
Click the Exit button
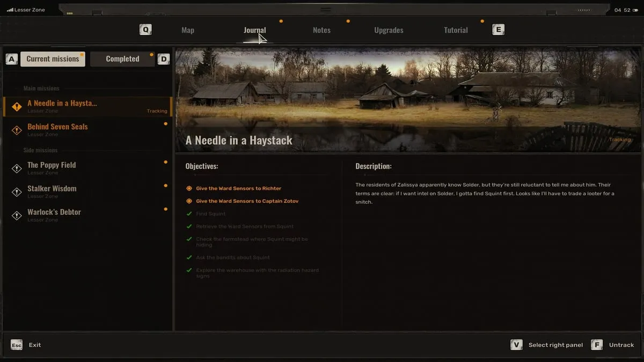34,345
